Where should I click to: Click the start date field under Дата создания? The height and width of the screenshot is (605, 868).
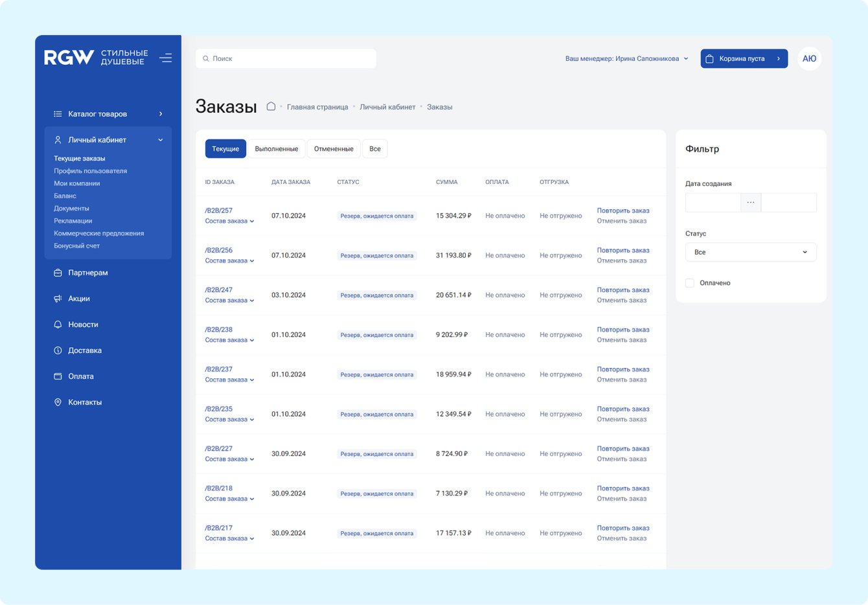pyautogui.click(x=713, y=203)
